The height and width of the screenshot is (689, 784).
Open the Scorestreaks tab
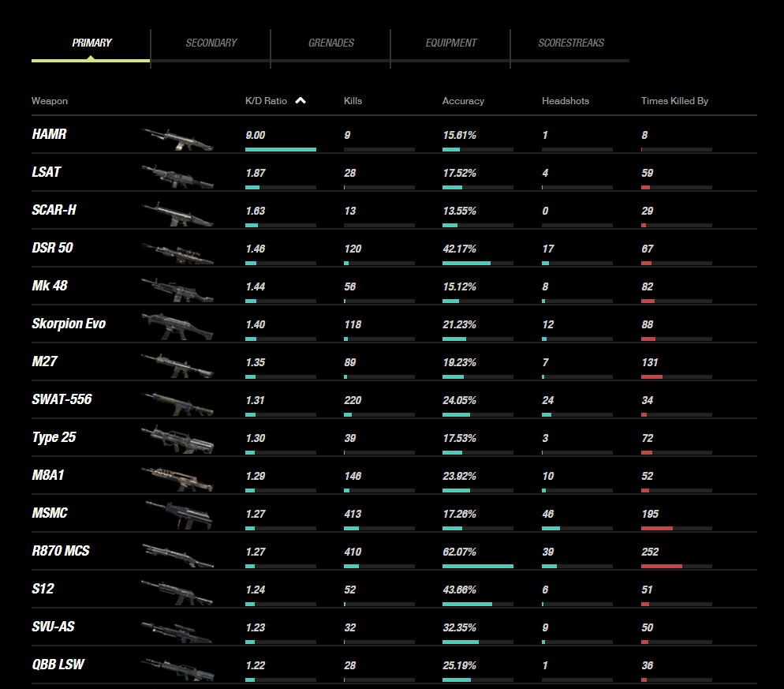tap(570, 43)
